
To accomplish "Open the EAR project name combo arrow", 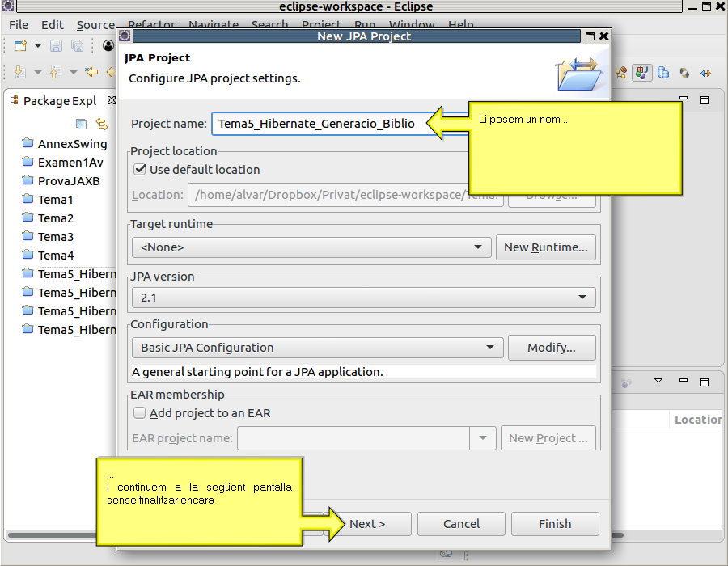I will click(x=483, y=438).
